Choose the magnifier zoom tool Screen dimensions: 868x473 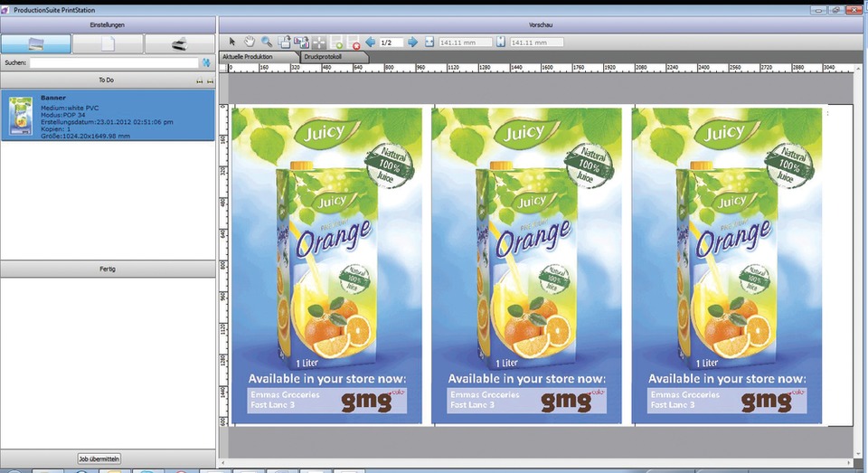point(267,42)
